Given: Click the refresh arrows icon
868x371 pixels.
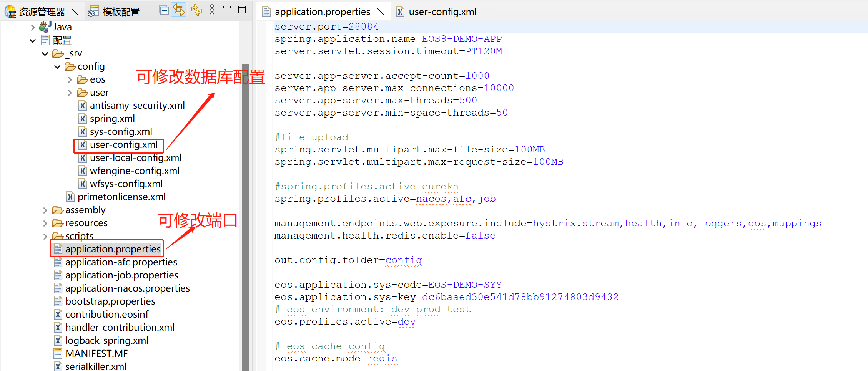Looking at the screenshot, I should [196, 10].
